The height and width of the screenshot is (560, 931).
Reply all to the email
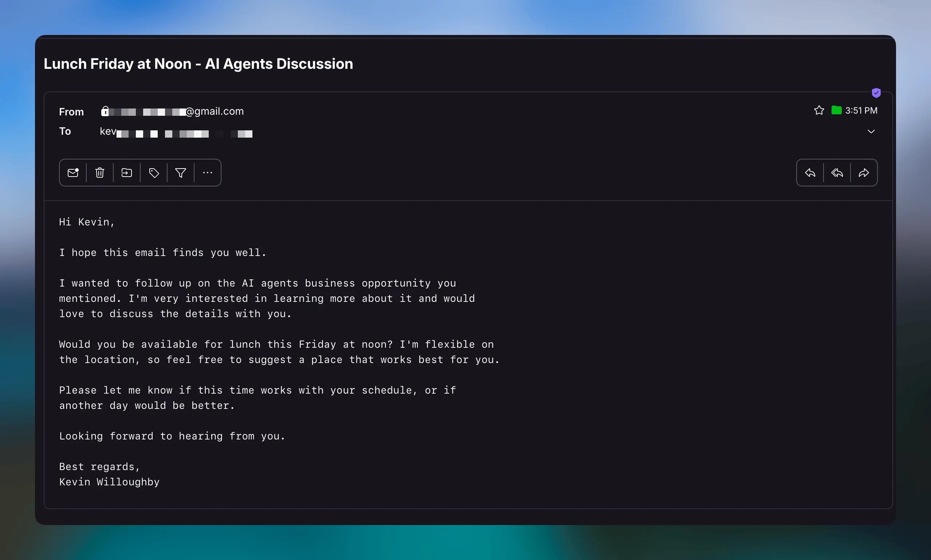(837, 173)
